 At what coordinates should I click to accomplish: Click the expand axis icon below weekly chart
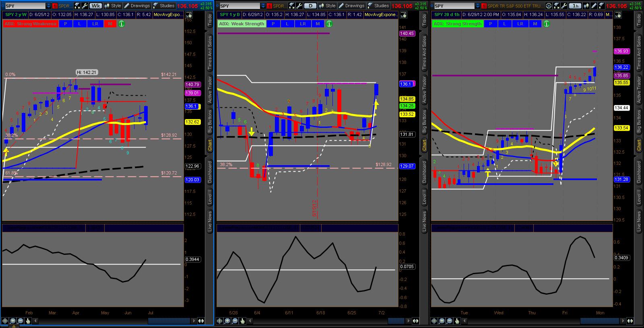pyautogui.click(x=202, y=321)
